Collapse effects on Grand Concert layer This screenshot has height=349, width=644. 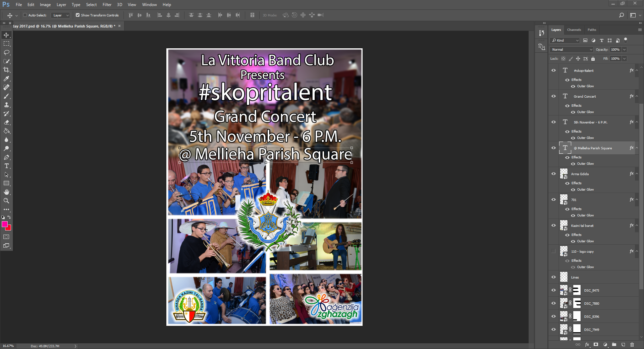[x=637, y=96]
